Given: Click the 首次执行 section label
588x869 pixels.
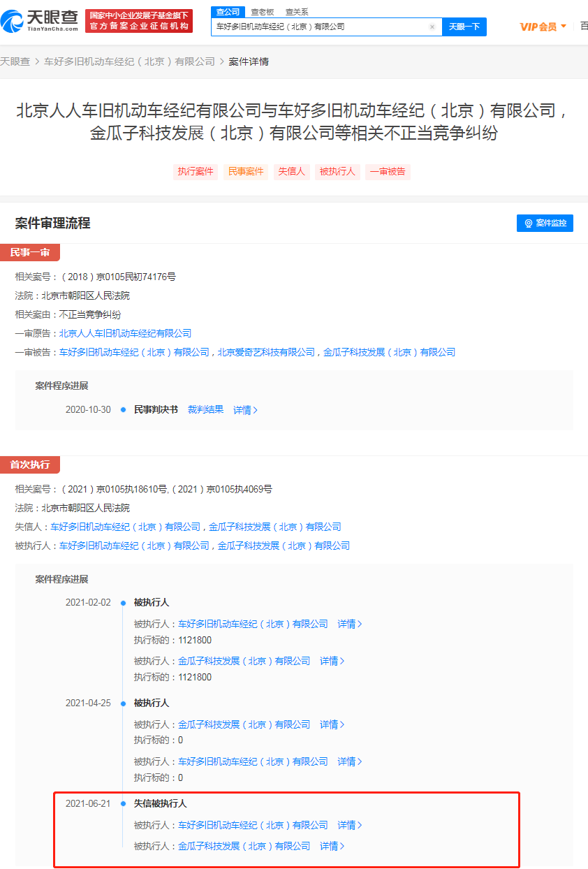Looking at the screenshot, I should coord(30,465).
